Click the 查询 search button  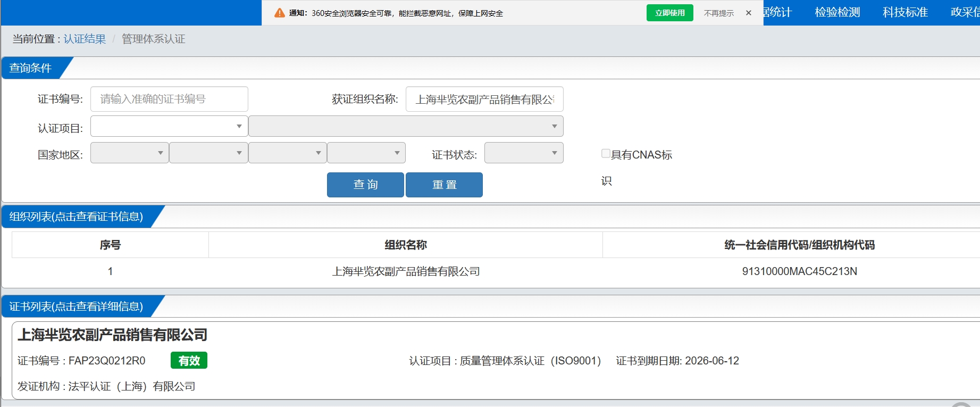click(x=365, y=185)
